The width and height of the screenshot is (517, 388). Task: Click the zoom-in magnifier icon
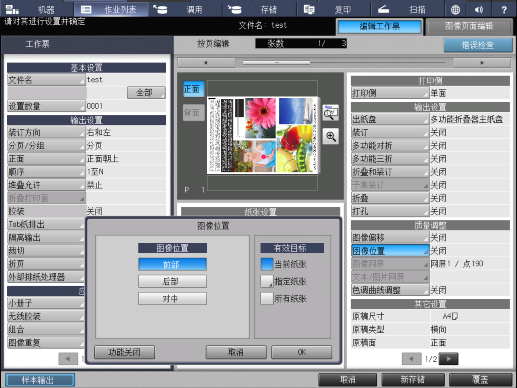click(x=330, y=136)
